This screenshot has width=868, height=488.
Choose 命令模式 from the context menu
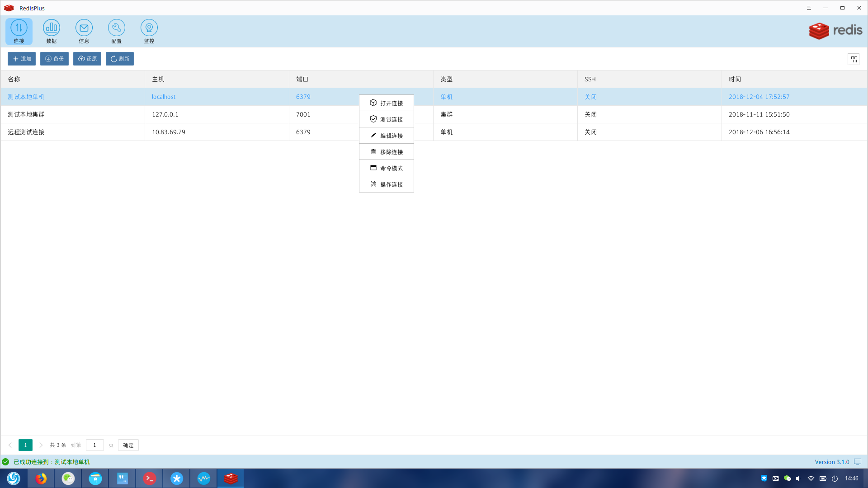coord(387,168)
